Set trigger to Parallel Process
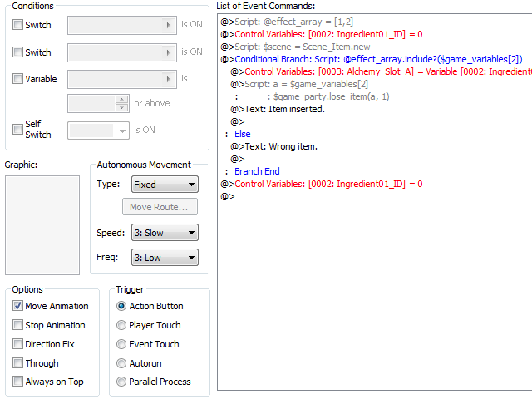This screenshot has width=532, height=399. (x=122, y=382)
